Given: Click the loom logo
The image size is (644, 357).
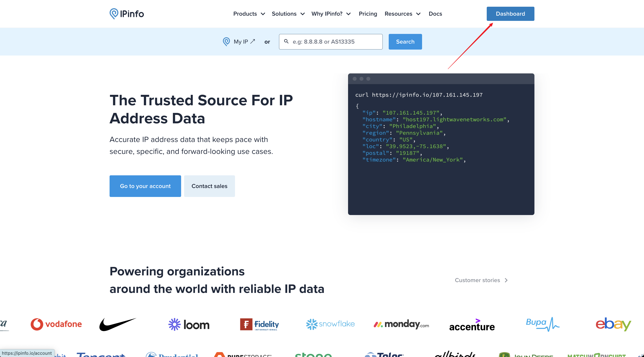Looking at the screenshot, I should point(189,325).
